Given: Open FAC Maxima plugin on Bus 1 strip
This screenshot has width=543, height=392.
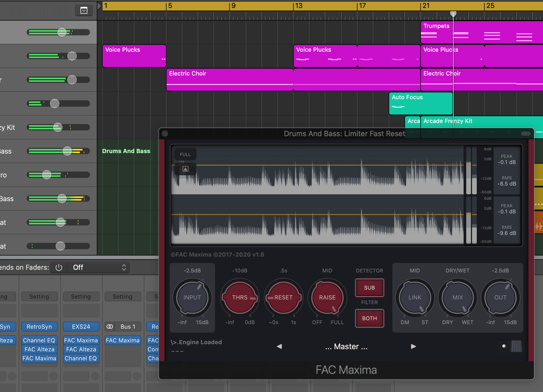Looking at the screenshot, I should (x=123, y=340).
